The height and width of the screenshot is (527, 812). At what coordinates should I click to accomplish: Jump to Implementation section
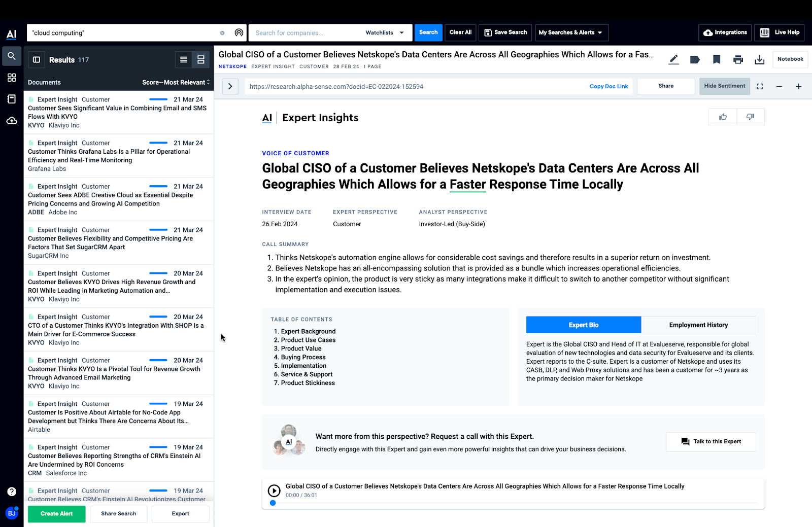coord(303,366)
